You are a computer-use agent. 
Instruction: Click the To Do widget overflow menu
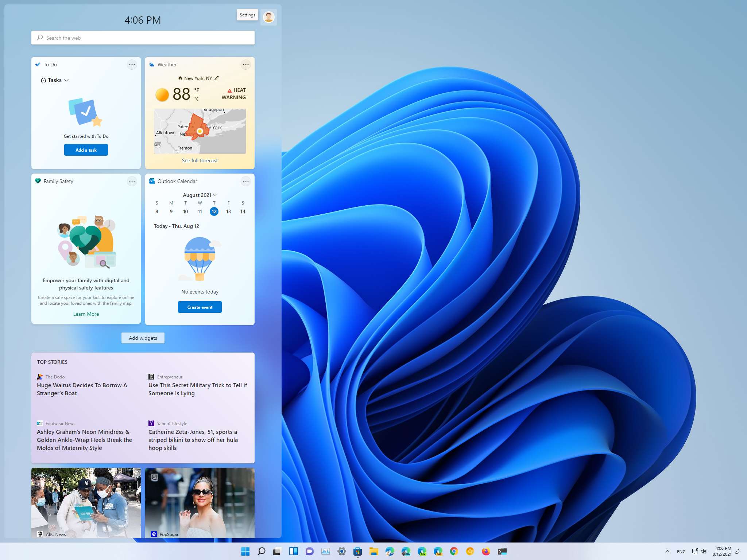pos(132,64)
